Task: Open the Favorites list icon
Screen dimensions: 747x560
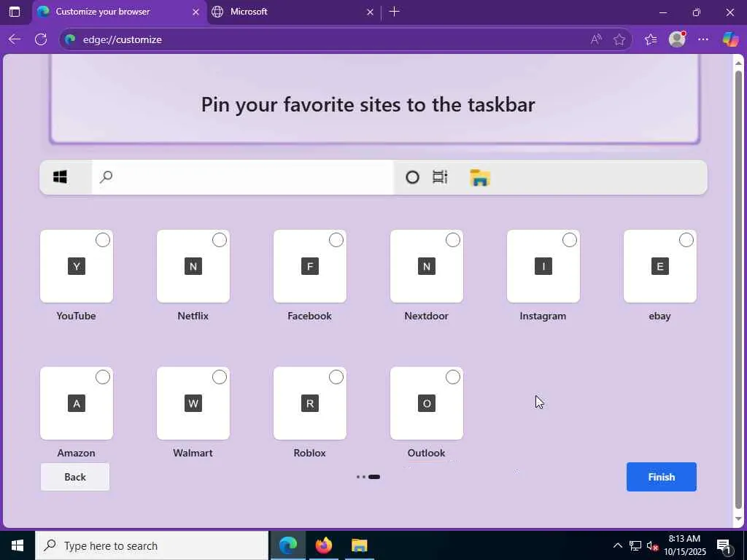Action: [x=651, y=39]
